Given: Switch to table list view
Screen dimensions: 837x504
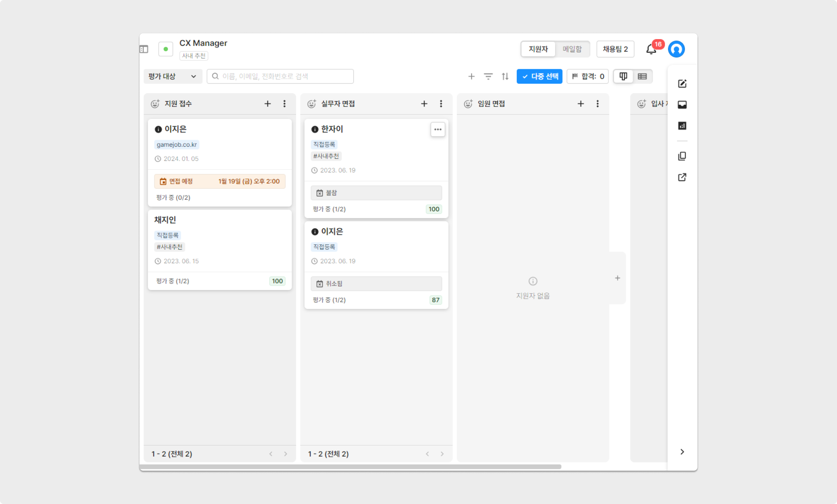Looking at the screenshot, I should 642,76.
